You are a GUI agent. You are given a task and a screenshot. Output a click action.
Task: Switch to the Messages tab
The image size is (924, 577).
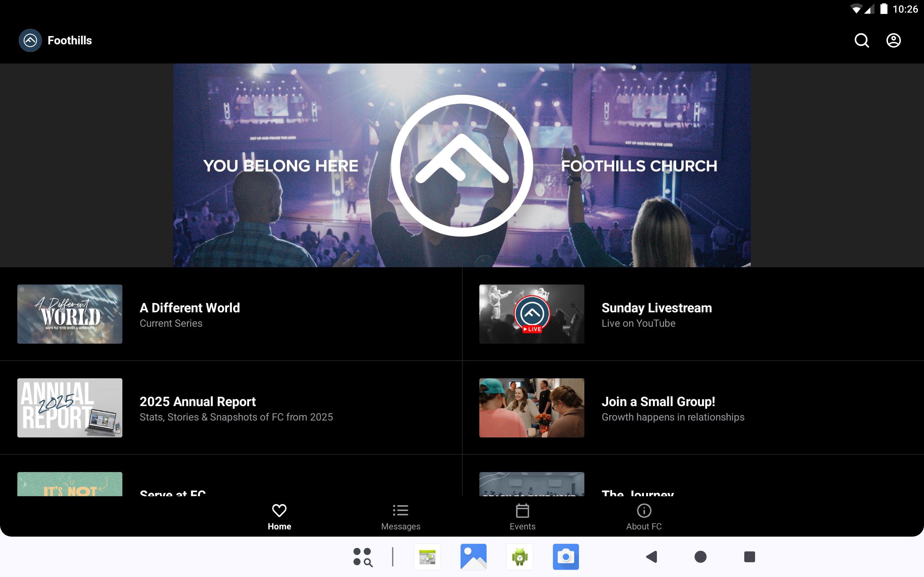pos(401,517)
